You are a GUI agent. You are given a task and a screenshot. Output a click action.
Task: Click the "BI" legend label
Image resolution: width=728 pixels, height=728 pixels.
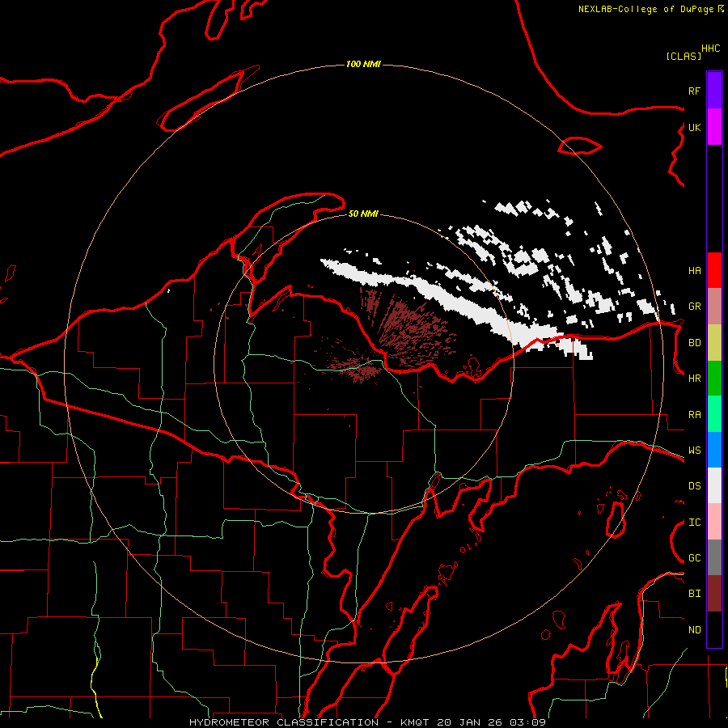coord(694,594)
